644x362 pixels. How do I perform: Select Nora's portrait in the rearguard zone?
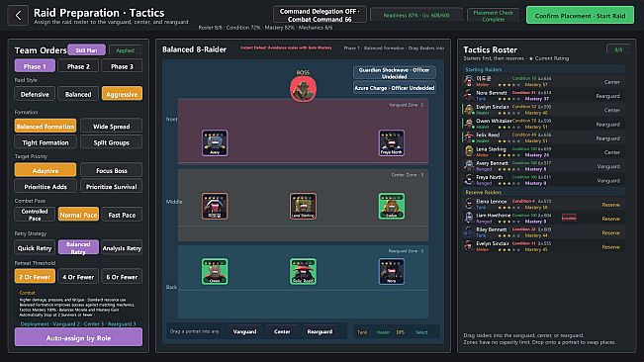tap(391, 271)
